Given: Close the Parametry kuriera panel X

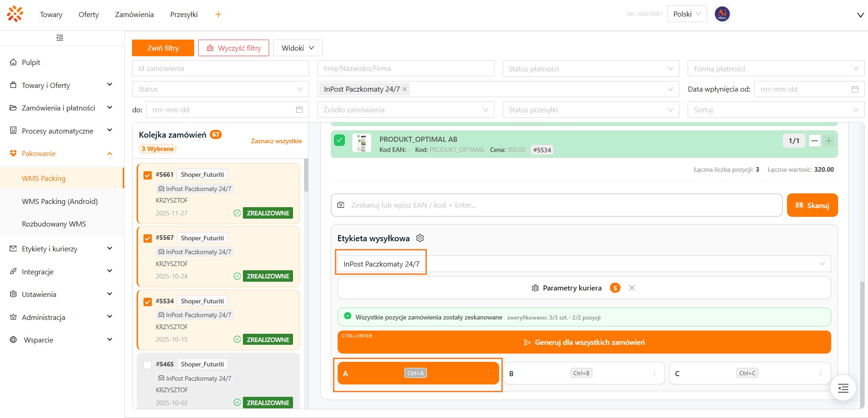Looking at the screenshot, I should tap(632, 288).
